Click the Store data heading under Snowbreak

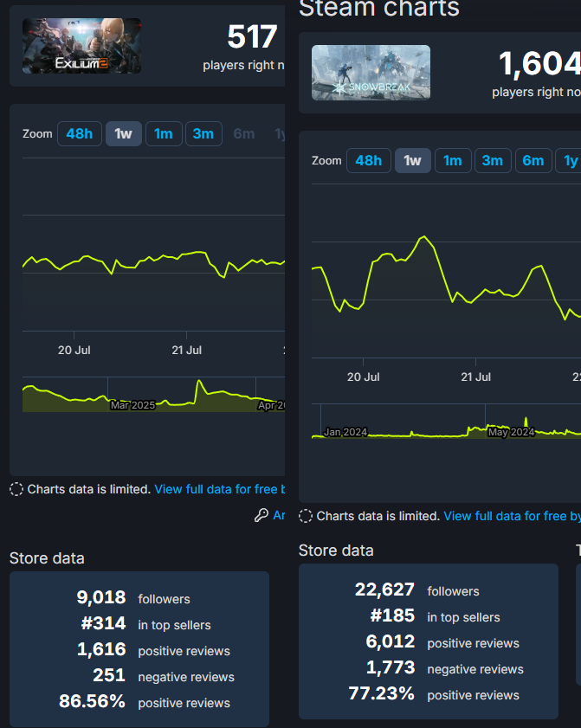tap(336, 551)
